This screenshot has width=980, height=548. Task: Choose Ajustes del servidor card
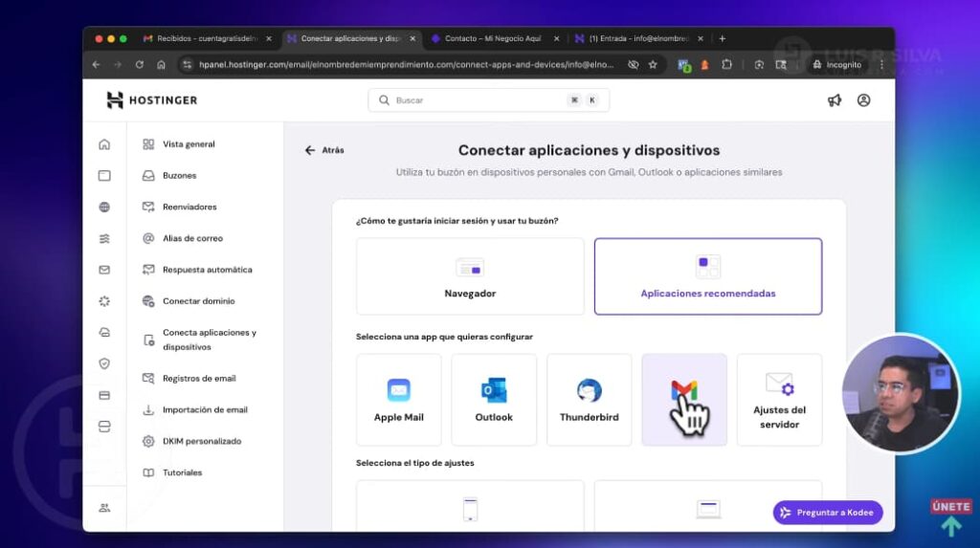coord(779,400)
